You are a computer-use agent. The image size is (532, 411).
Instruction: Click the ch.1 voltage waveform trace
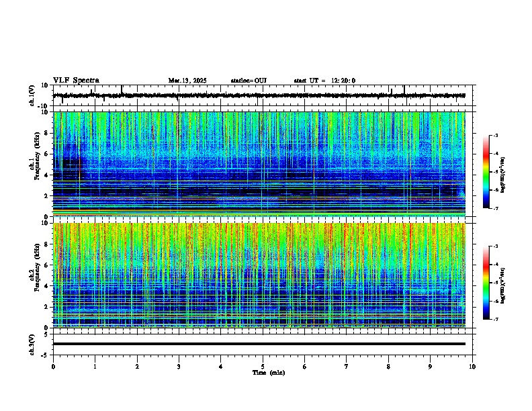(259, 95)
